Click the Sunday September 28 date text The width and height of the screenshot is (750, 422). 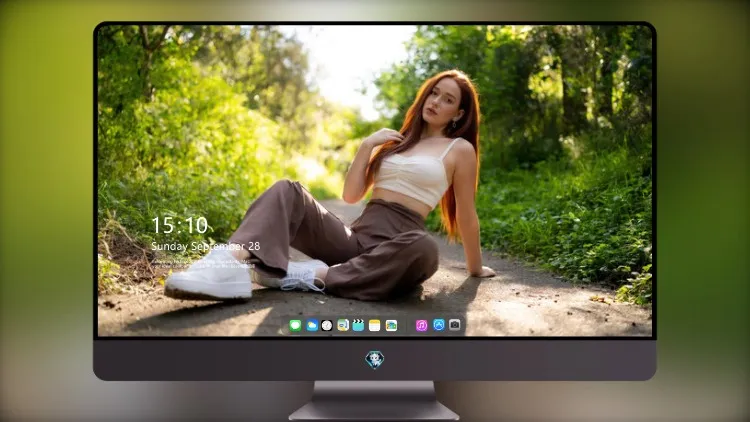206,246
